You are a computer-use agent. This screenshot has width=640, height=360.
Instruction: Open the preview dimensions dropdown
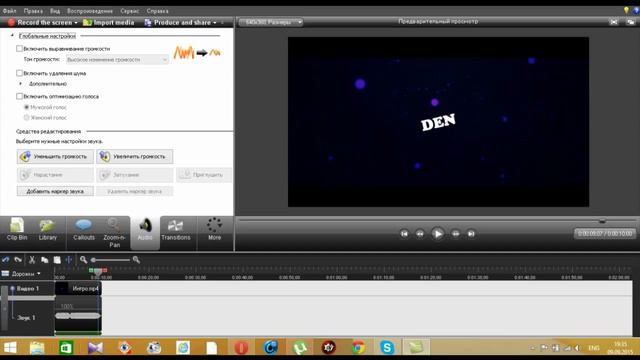[271, 22]
